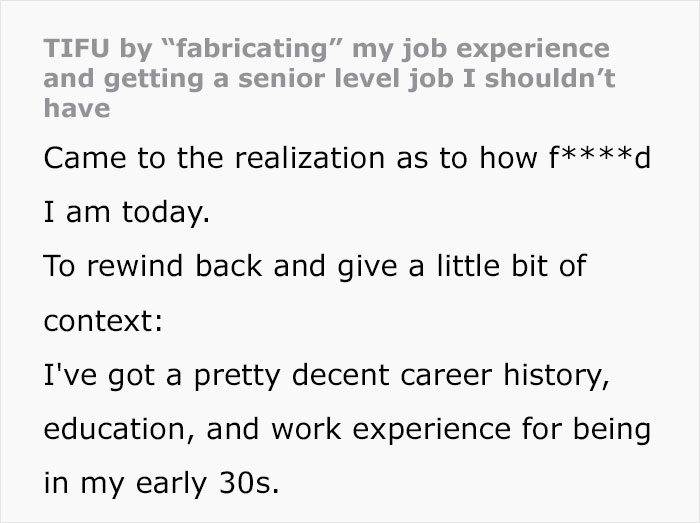Click "I've got" at the sentence start
Viewport: 700px width, 523px height.
coord(92,377)
